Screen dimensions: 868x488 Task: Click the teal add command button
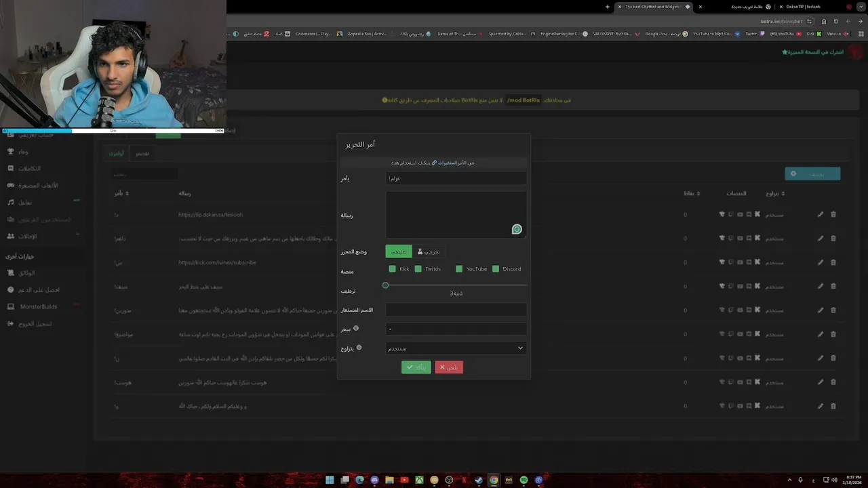(x=812, y=174)
